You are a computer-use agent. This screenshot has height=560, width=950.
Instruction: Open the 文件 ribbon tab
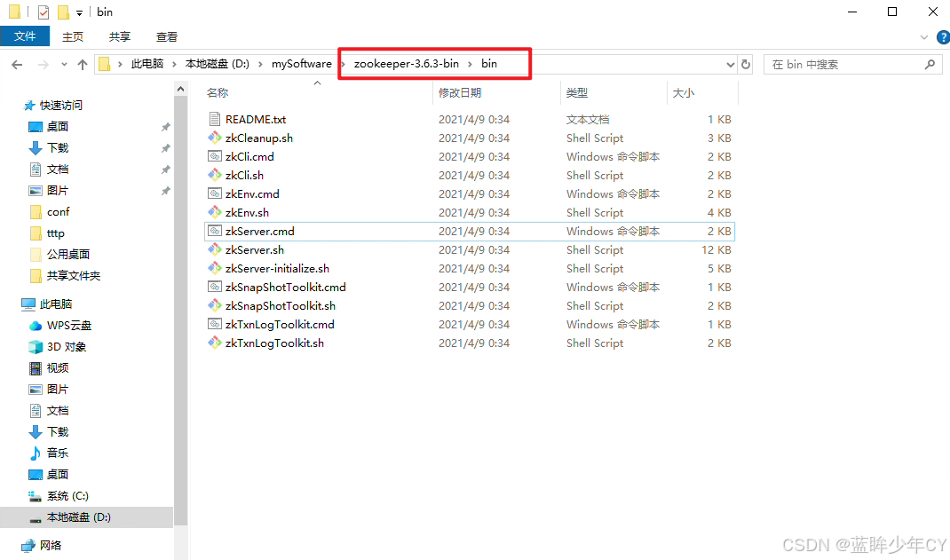click(25, 36)
